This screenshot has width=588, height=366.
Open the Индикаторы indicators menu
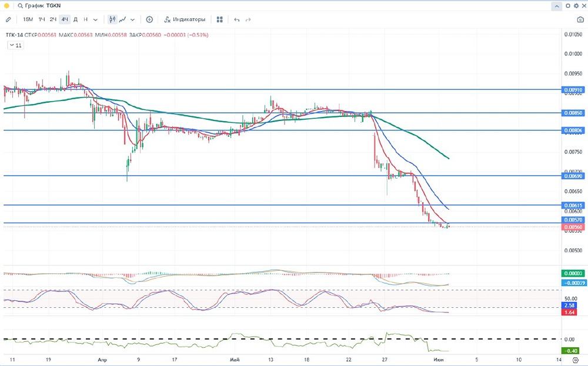click(185, 19)
